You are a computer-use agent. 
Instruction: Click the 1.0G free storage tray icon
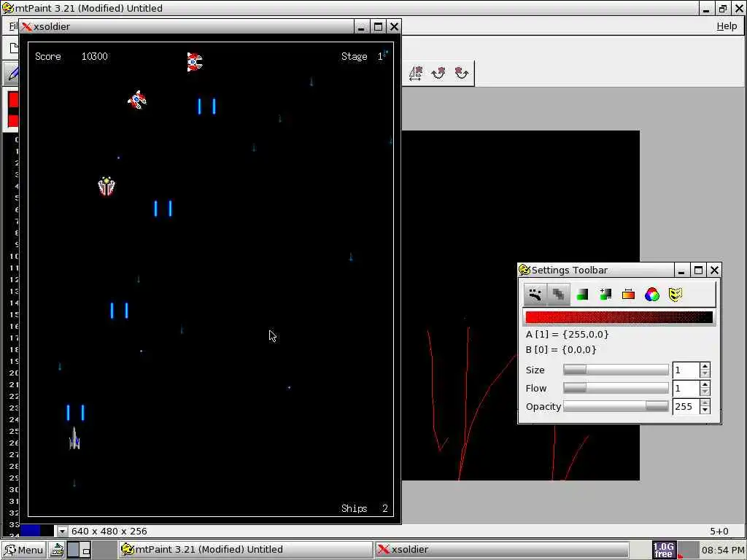tap(663, 550)
